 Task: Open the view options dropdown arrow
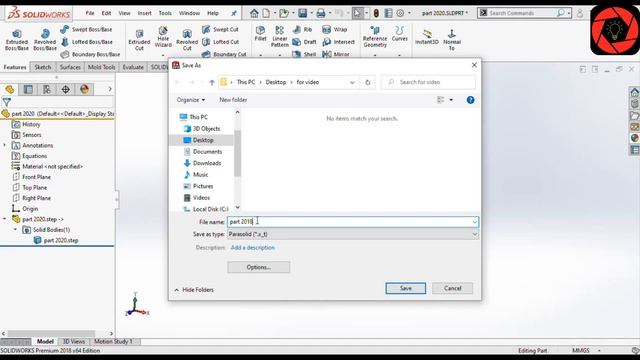click(451, 100)
